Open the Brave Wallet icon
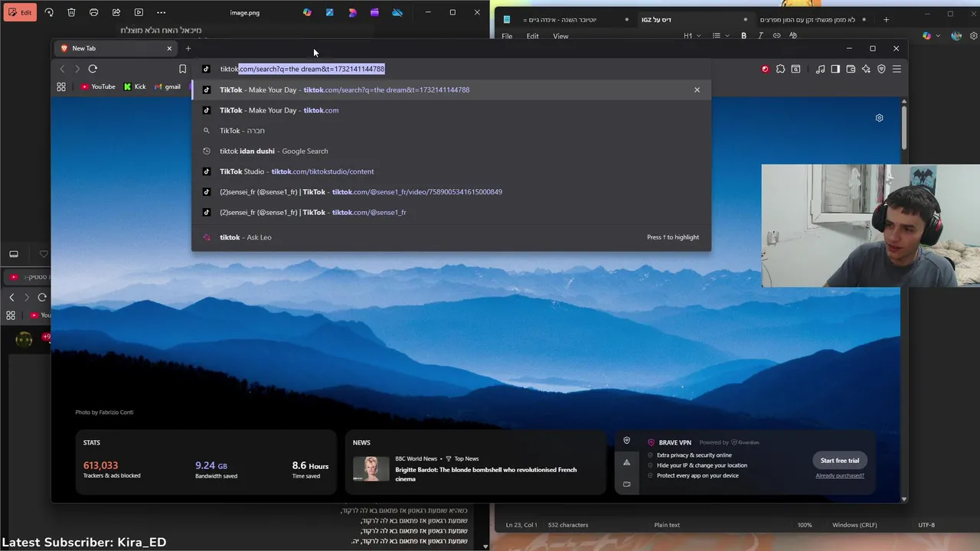Image resolution: width=980 pixels, height=551 pixels. pyautogui.click(x=851, y=69)
